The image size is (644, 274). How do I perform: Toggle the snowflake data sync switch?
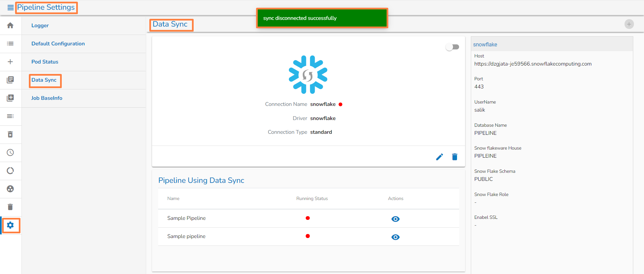click(x=452, y=47)
